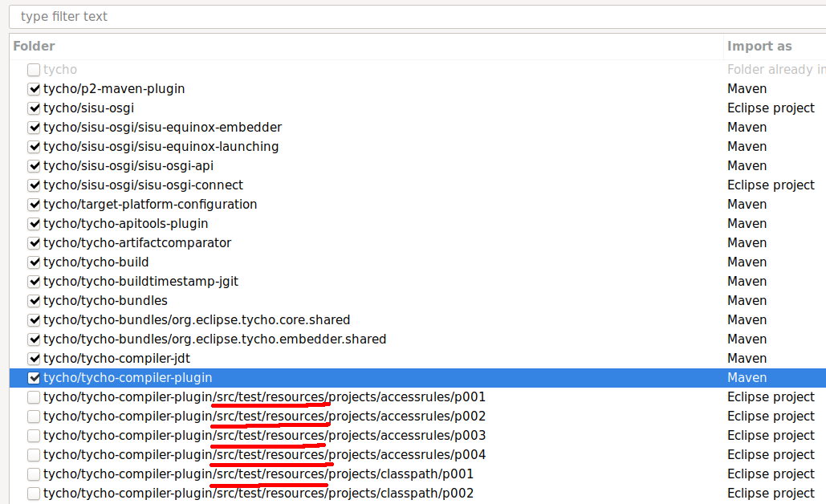
Task: Click 'Eclipse project' value for accessrules/p004
Action: pos(771,455)
